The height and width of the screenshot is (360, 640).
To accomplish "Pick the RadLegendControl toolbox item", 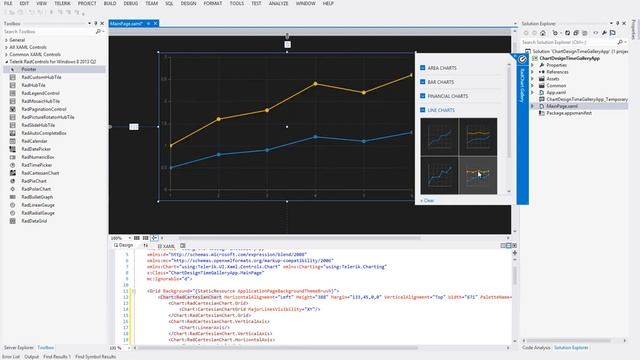I will (x=40, y=93).
